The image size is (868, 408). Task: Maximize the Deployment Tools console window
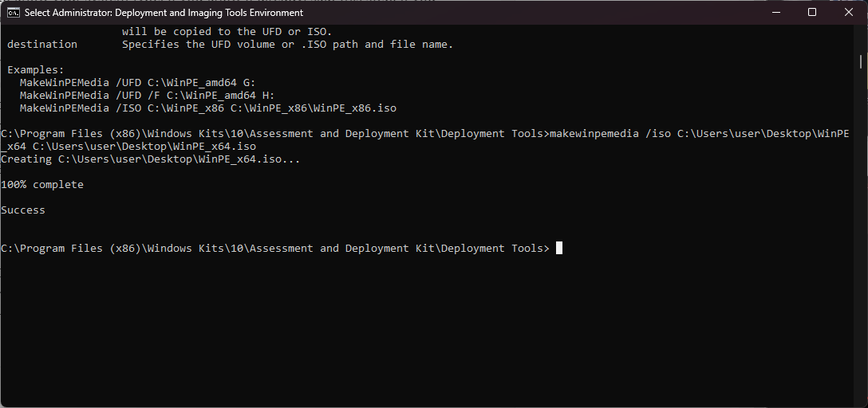click(812, 13)
